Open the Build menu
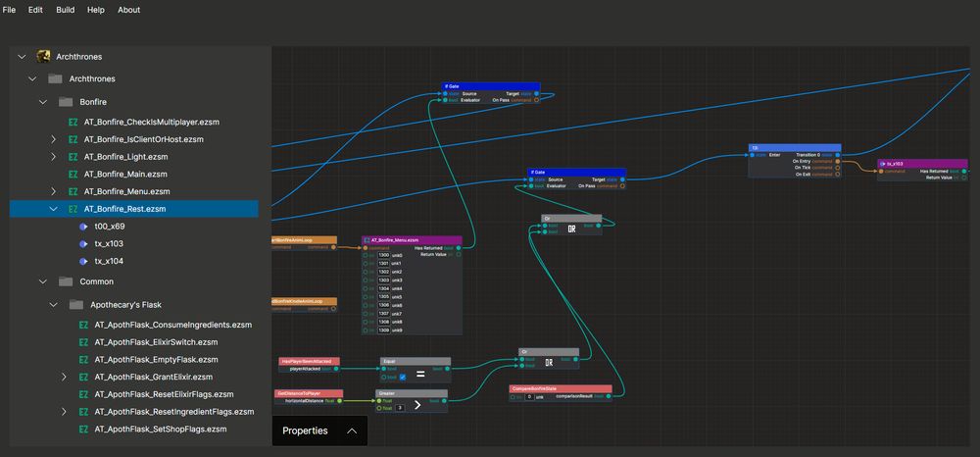 (65, 10)
